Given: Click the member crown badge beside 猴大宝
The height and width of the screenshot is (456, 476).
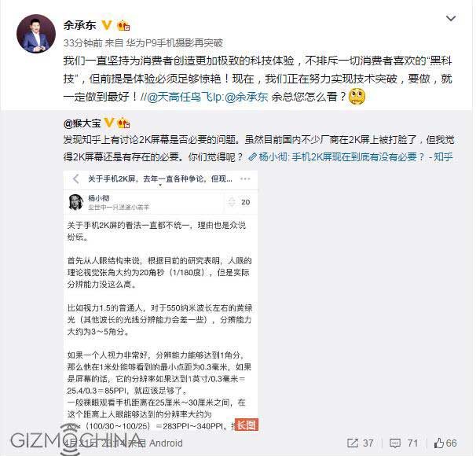Looking at the screenshot, I should click(123, 123).
